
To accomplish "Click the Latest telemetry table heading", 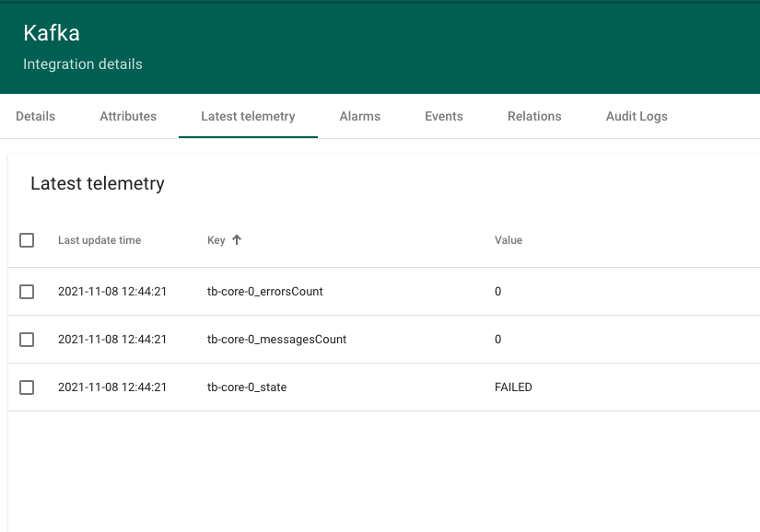I will point(98,183).
